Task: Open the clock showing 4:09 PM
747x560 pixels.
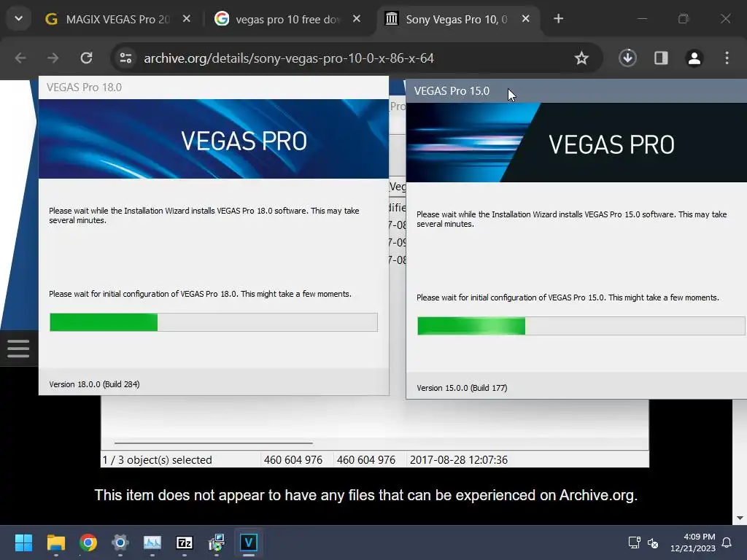Action: (x=693, y=542)
